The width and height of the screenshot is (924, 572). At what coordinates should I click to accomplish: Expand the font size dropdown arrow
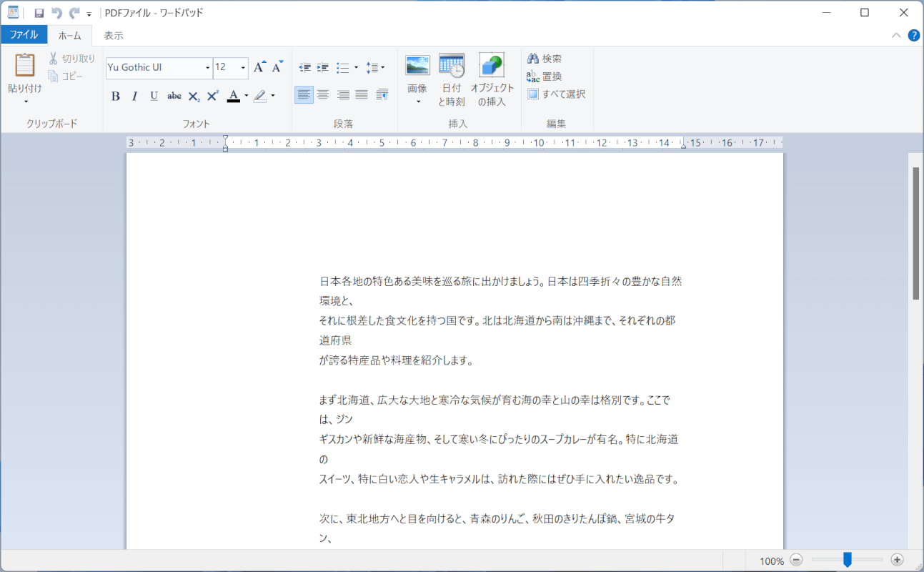coord(243,68)
